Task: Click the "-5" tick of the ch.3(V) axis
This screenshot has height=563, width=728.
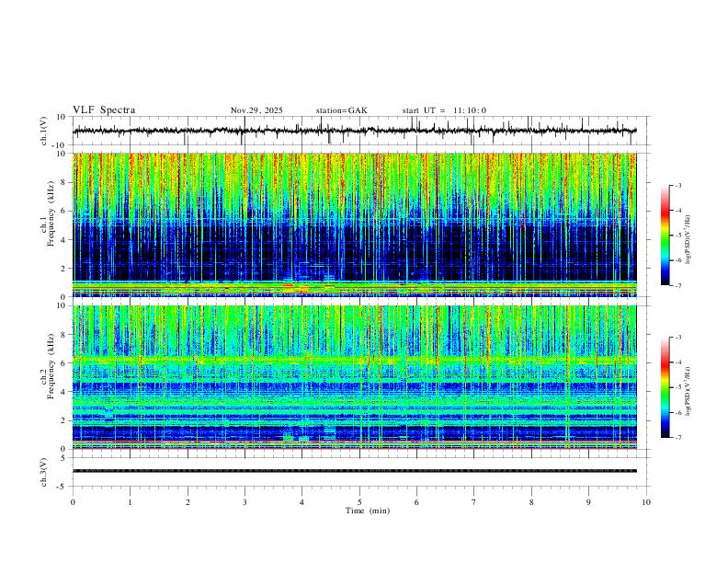Action: click(x=63, y=487)
